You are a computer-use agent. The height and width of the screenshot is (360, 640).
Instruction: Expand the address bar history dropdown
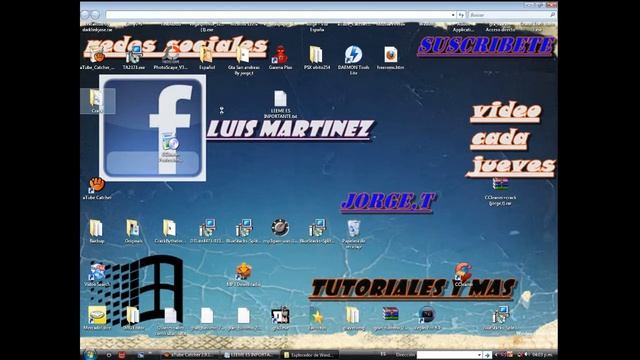[x=453, y=15]
